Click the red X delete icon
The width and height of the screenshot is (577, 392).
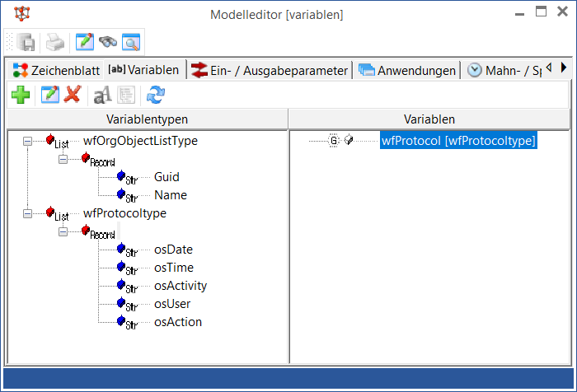(x=73, y=96)
